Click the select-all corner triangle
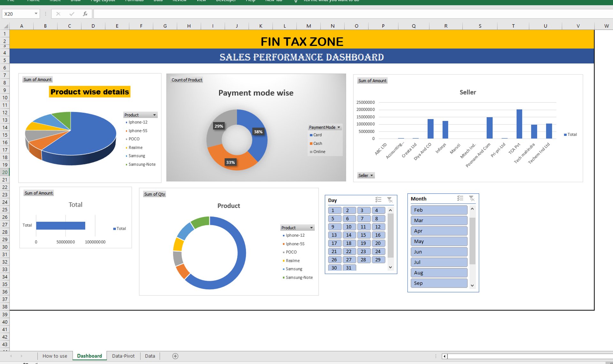The height and width of the screenshot is (364, 613). point(5,26)
